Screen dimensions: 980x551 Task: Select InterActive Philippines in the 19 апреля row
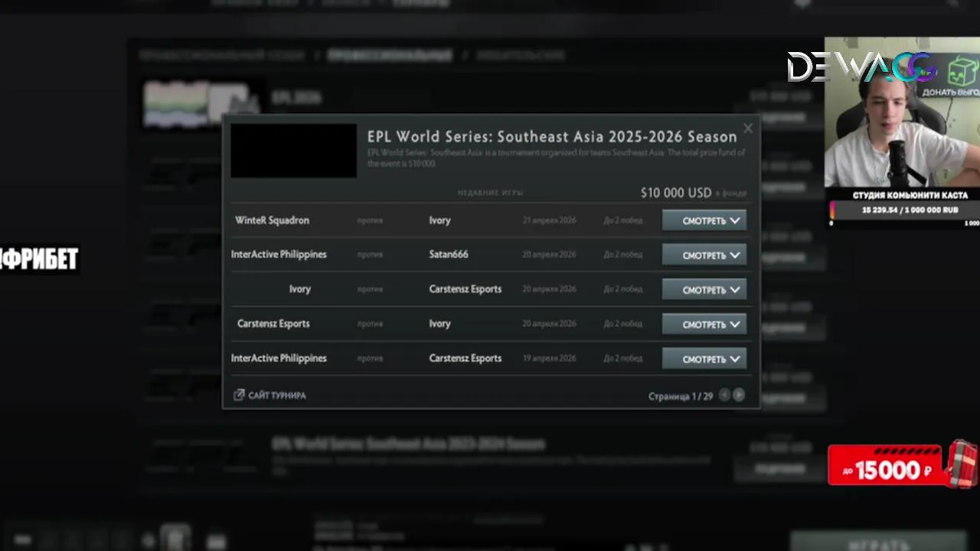click(x=279, y=358)
